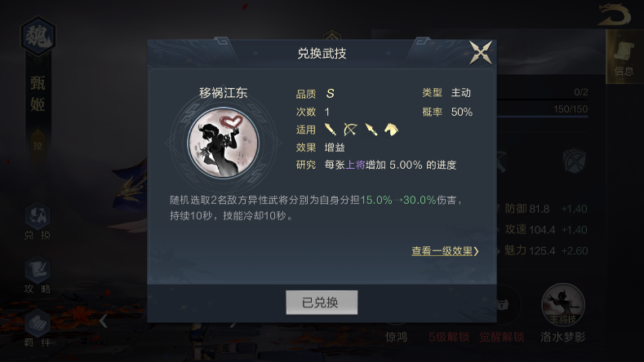Viewport: 644px width, 362px height.
Task: Open the 兑换 sidebar icon
Action: (x=38, y=221)
